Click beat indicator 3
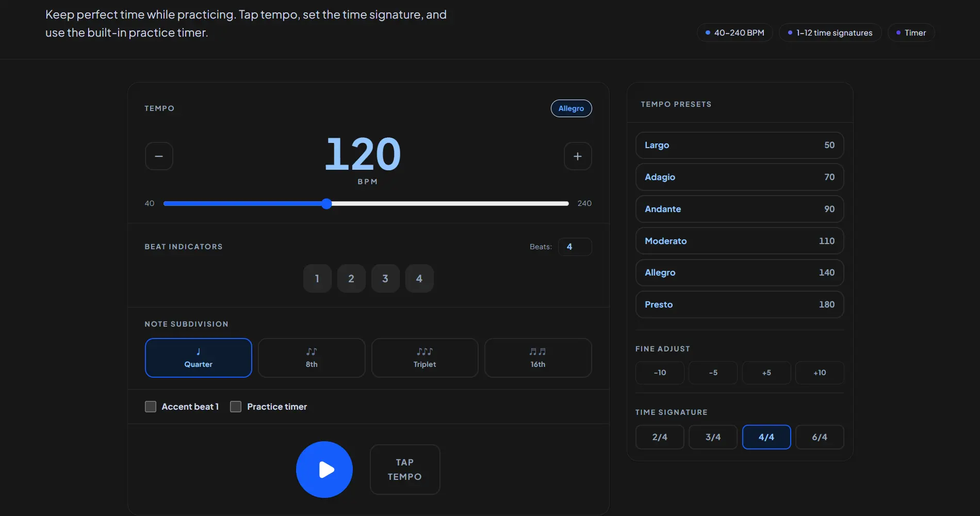The width and height of the screenshot is (980, 516). 385,279
